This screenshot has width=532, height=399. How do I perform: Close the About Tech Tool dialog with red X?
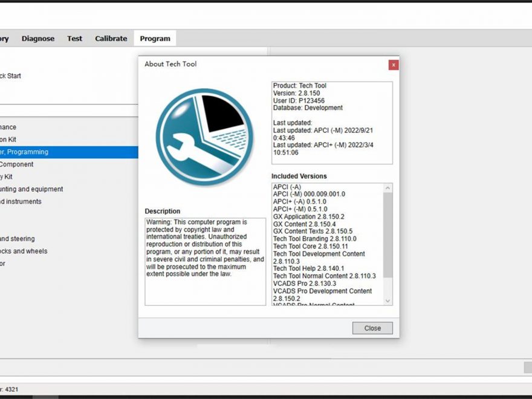(394, 65)
